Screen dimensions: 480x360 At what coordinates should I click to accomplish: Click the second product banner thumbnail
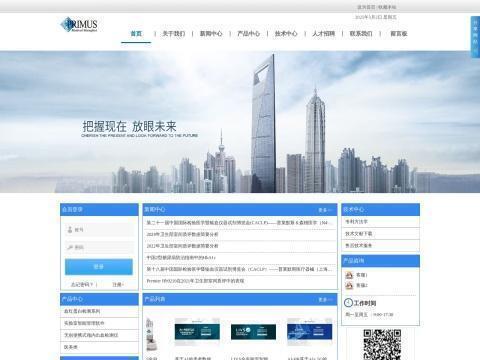[x=197, y=332]
